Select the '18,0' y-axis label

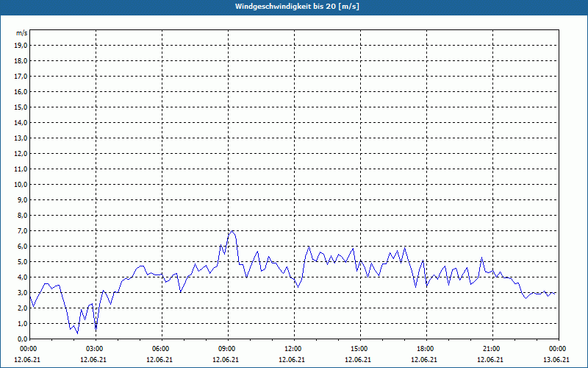pos(21,61)
